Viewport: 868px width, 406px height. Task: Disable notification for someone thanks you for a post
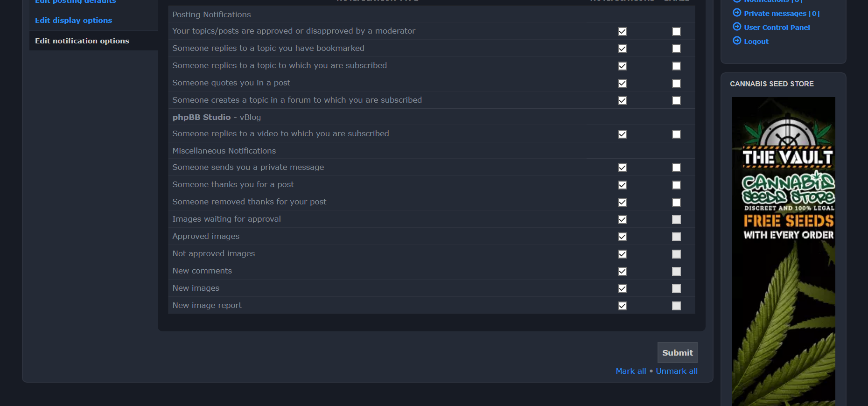pyautogui.click(x=622, y=185)
